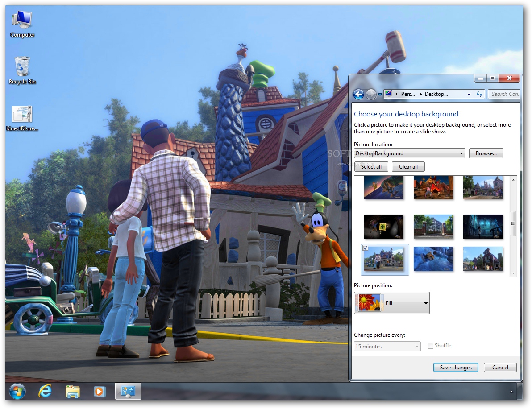Toggle the Shuffle checkbox
Screen dimensions: 532x409
(431, 346)
